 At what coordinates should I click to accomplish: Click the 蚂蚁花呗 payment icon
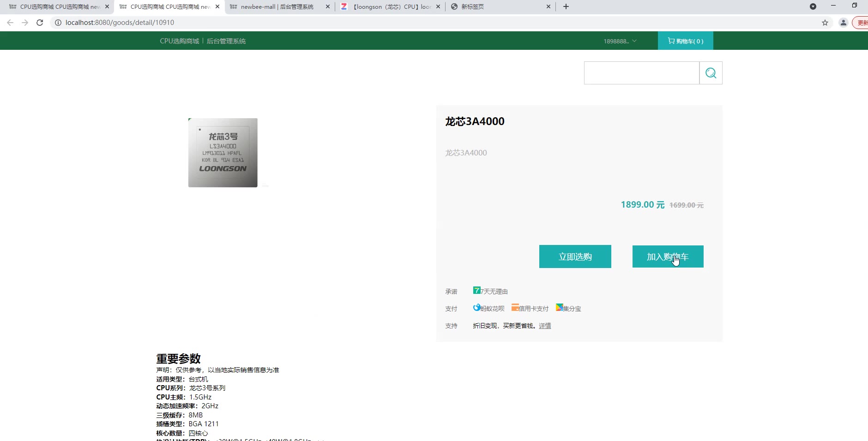pos(477,307)
